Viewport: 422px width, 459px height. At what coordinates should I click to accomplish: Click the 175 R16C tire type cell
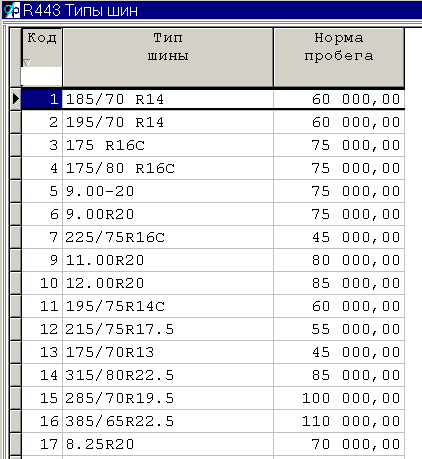point(168,145)
